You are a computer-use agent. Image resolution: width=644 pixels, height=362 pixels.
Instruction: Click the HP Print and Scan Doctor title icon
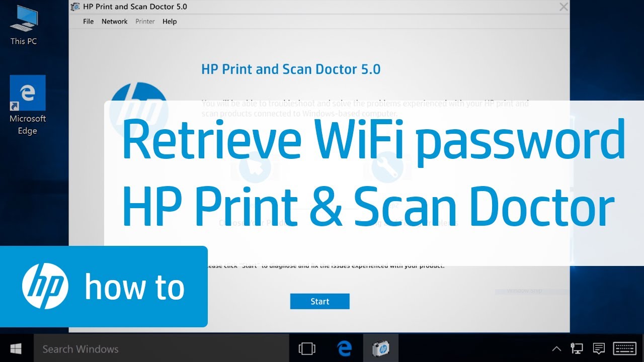pyautogui.click(x=75, y=7)
